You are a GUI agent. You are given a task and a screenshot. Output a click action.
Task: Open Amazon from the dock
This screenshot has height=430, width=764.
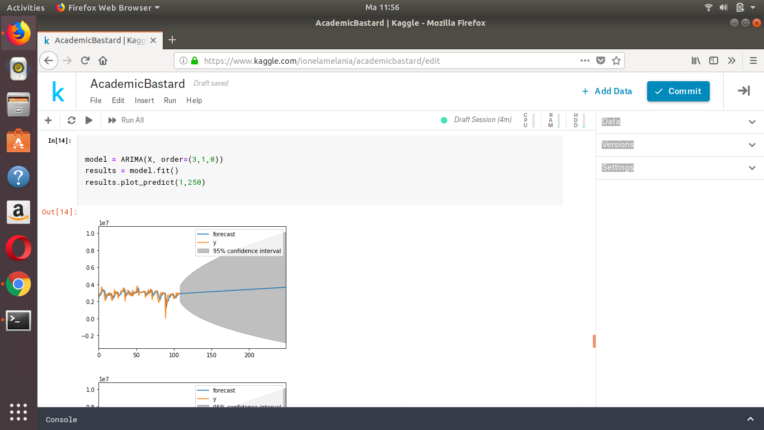click(x=19, y=212)
